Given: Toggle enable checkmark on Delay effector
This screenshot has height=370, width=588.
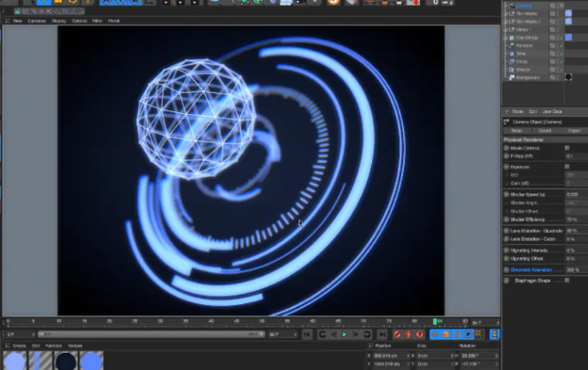Looking at the screenshot, I should pyautogui.click(x=561, y=61).
